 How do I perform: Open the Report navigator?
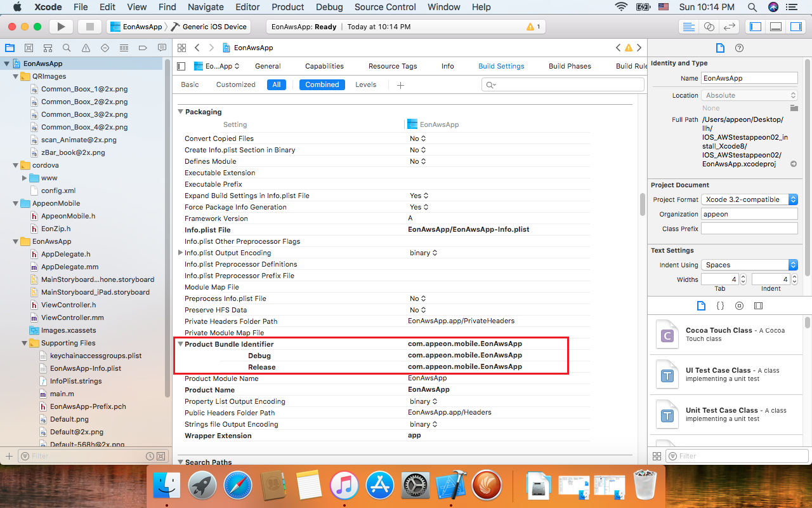[162, 48]
